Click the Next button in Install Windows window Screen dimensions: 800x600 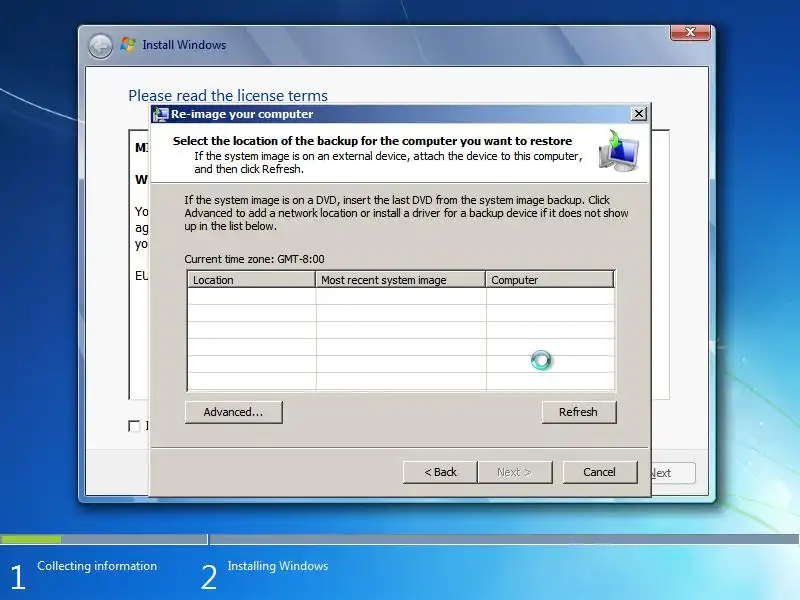click(672, 473)
